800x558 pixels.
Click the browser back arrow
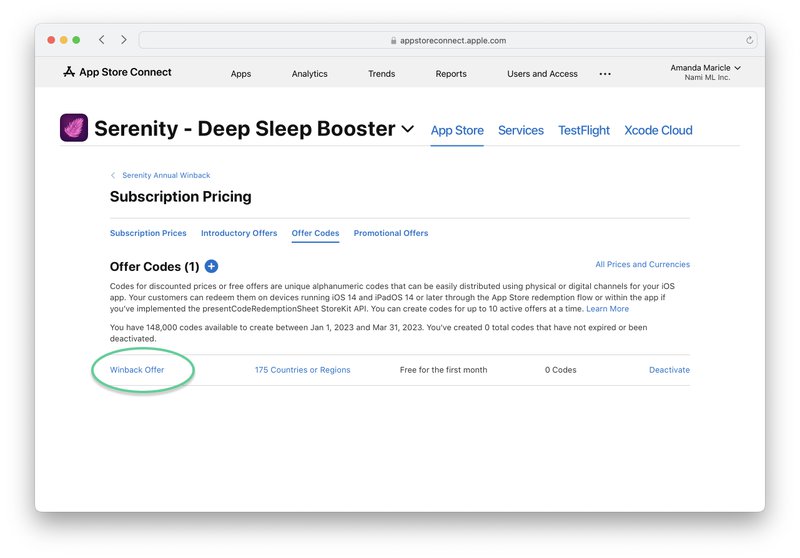click(102, 40)
